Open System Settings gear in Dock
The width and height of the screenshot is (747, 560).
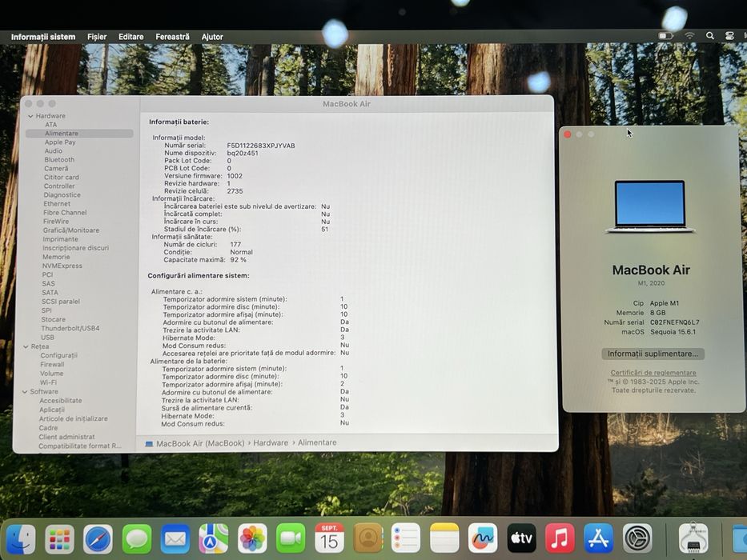[637, 538]
